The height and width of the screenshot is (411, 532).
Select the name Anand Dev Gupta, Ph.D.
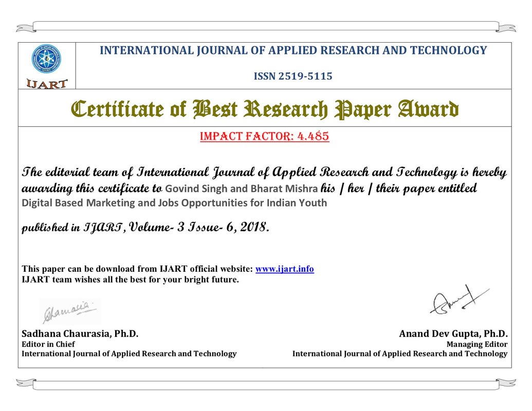(453, 334)
